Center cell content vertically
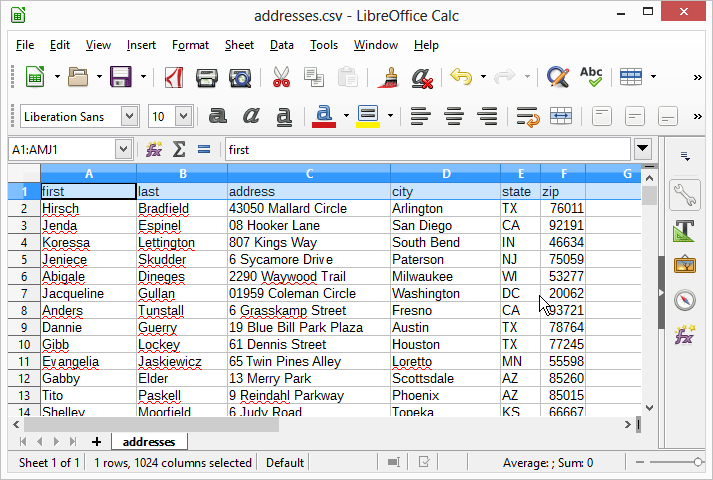 pos(635,116)
